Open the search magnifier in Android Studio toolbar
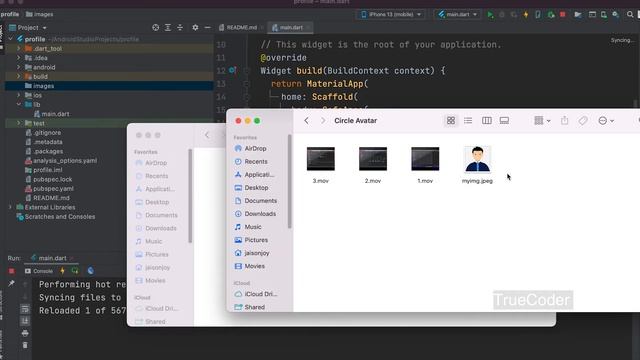 coord(630,15)
